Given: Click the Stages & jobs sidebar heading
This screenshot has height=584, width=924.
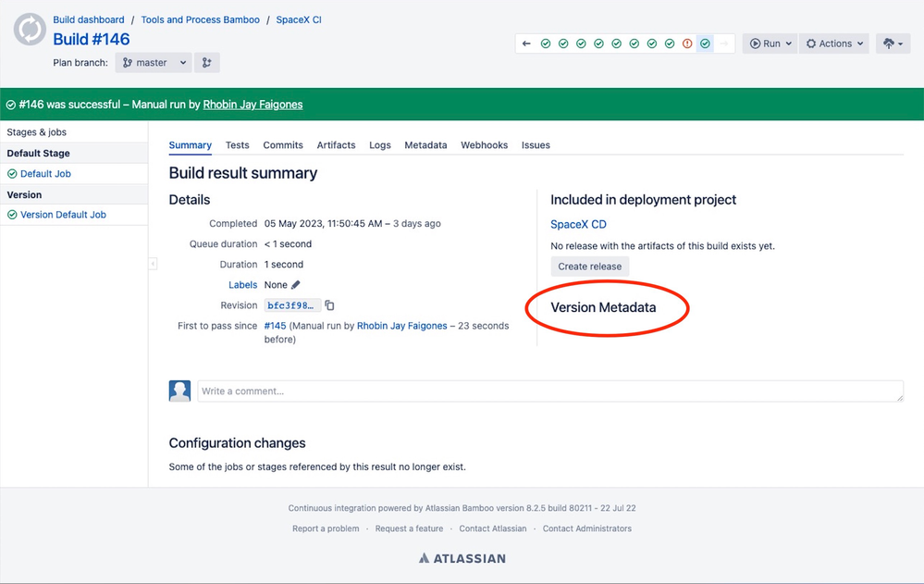Looking at the screenshot, I should (37, 132).
